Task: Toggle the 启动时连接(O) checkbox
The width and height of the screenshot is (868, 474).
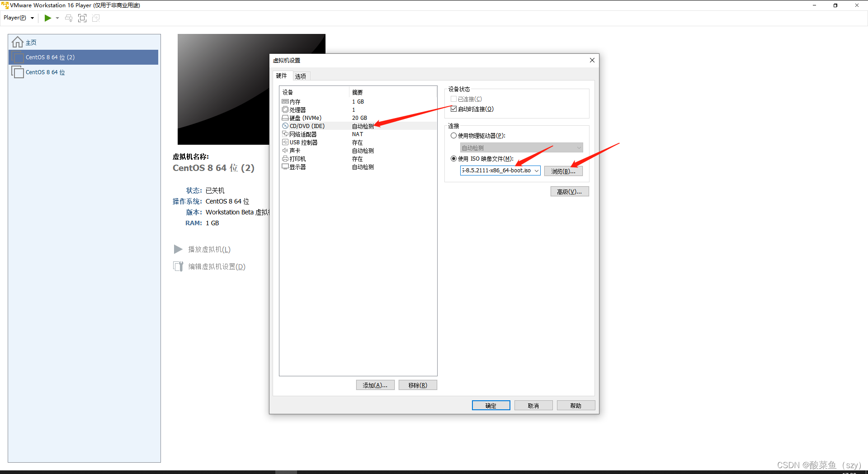Action: 453,109
